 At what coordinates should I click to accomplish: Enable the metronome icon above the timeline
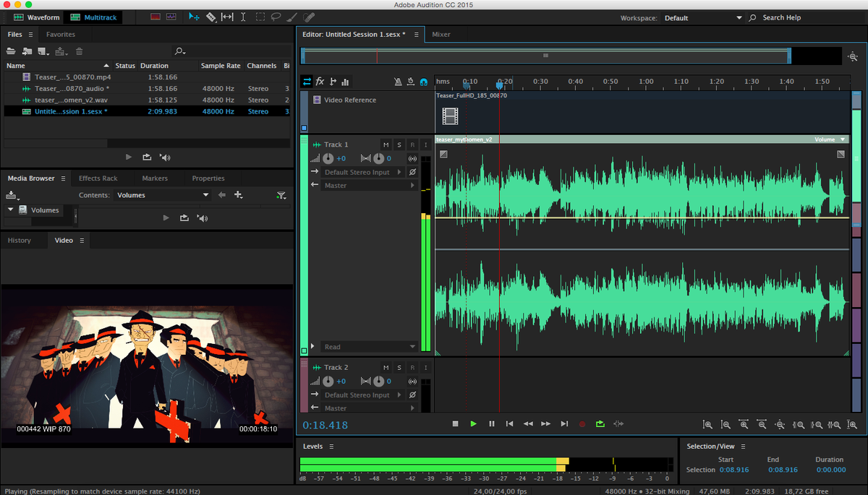click(x=399, y=82)
